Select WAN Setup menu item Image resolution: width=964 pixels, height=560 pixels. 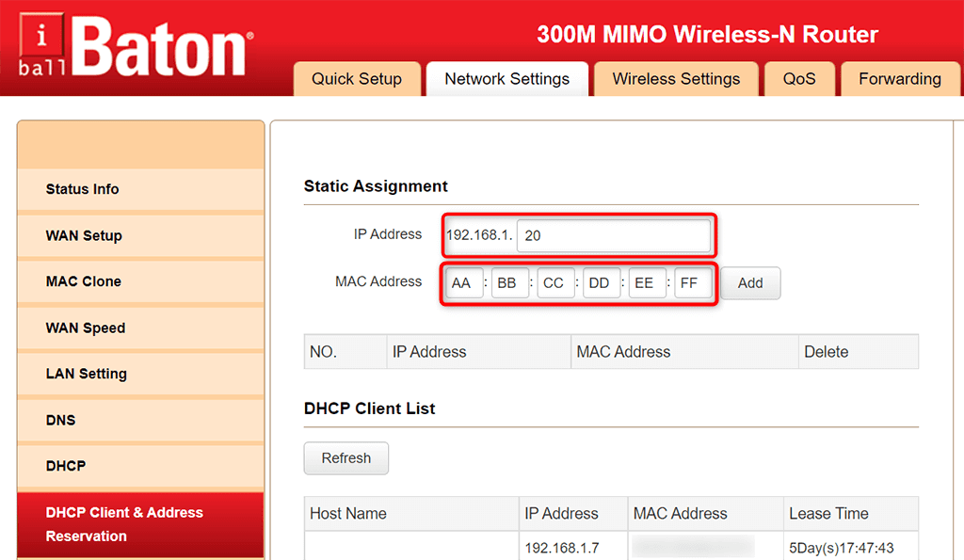[x=141, y=235]
